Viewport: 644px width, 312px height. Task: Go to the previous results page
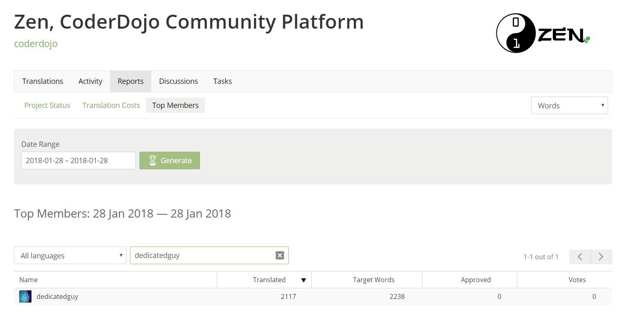580,257
